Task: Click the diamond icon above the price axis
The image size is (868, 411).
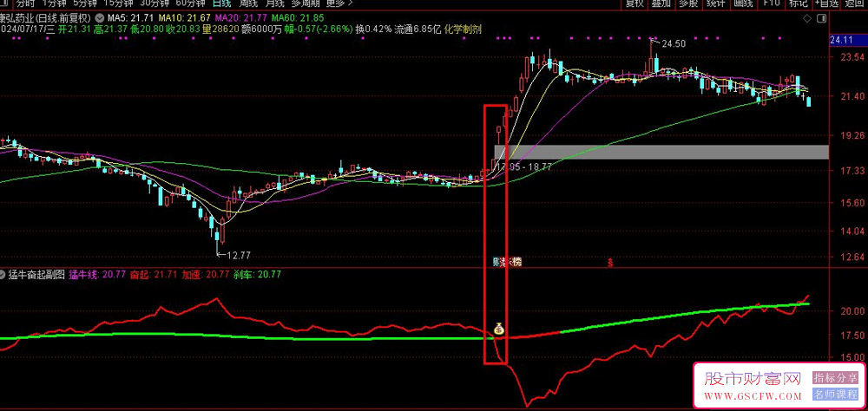Action: [x=807, y=18]
